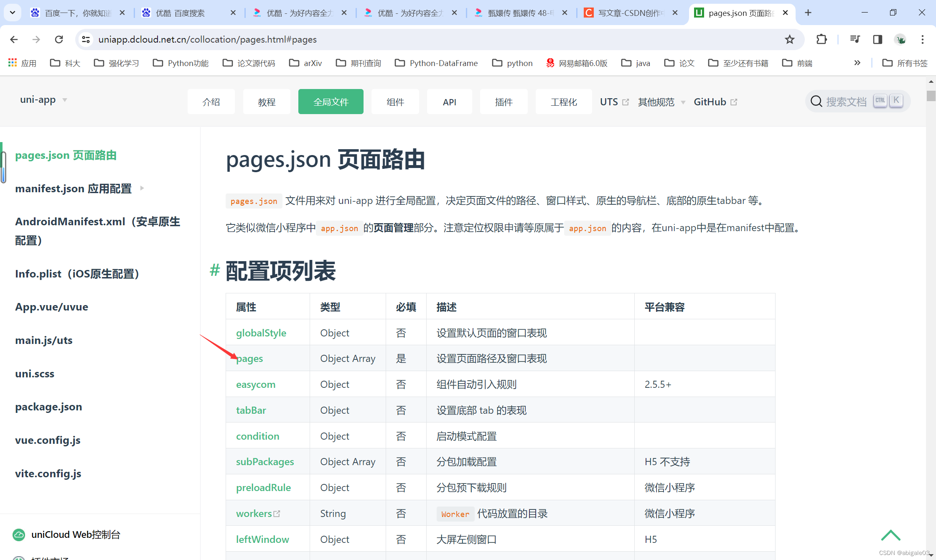Open the 工程化 navigation tab
936x560 pixels.
[564, 102]
